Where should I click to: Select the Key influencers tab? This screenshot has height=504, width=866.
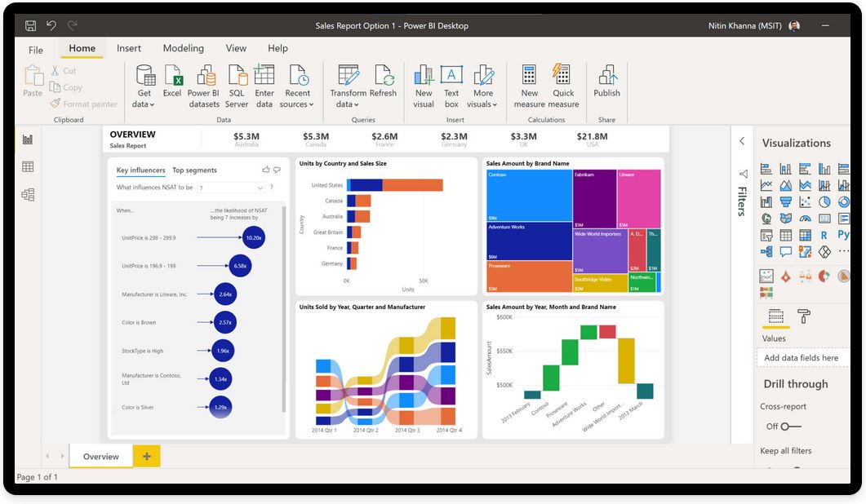[141, 170]
